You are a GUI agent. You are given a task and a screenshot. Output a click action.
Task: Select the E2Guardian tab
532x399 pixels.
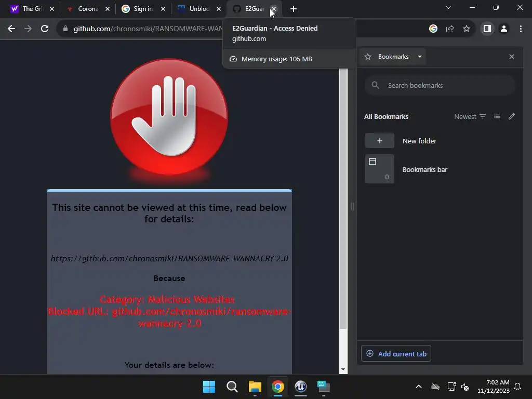coord(250,9)
